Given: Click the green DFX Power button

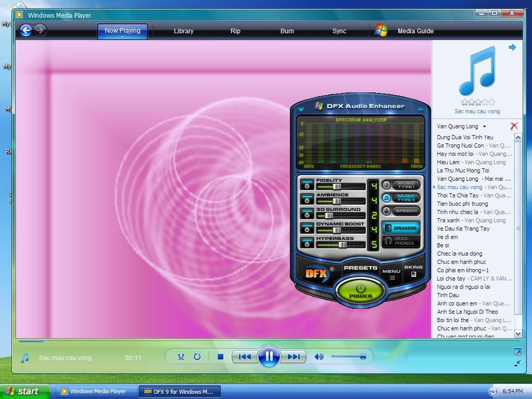Looking at the screenshot, I should click(361, 291).
